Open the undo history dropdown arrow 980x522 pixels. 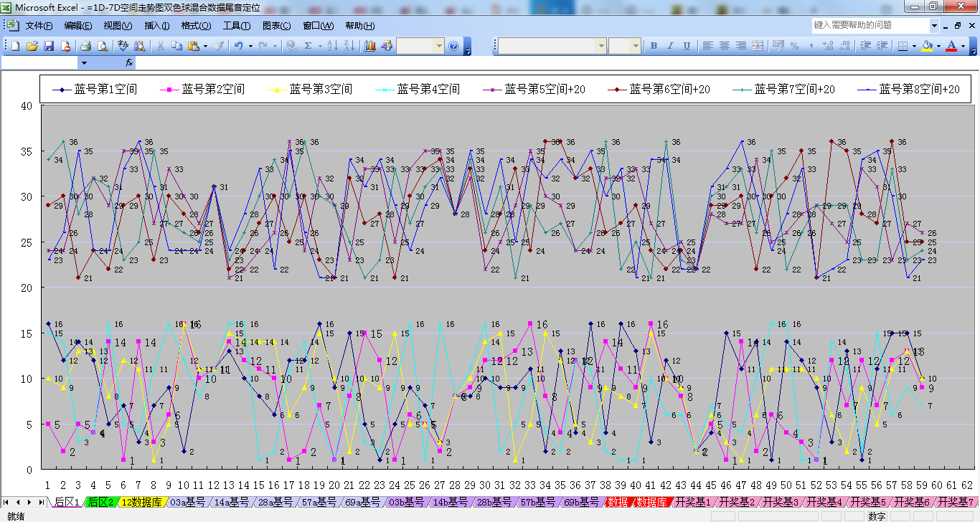250,46
